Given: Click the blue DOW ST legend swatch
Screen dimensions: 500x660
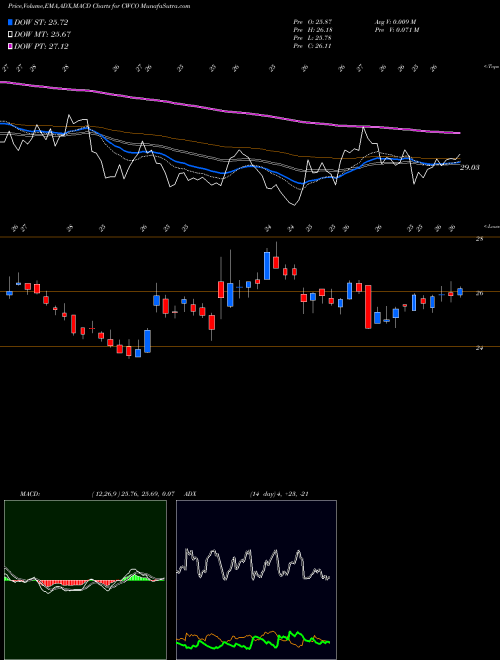Looking at the screenshot, I should [11, 22].
